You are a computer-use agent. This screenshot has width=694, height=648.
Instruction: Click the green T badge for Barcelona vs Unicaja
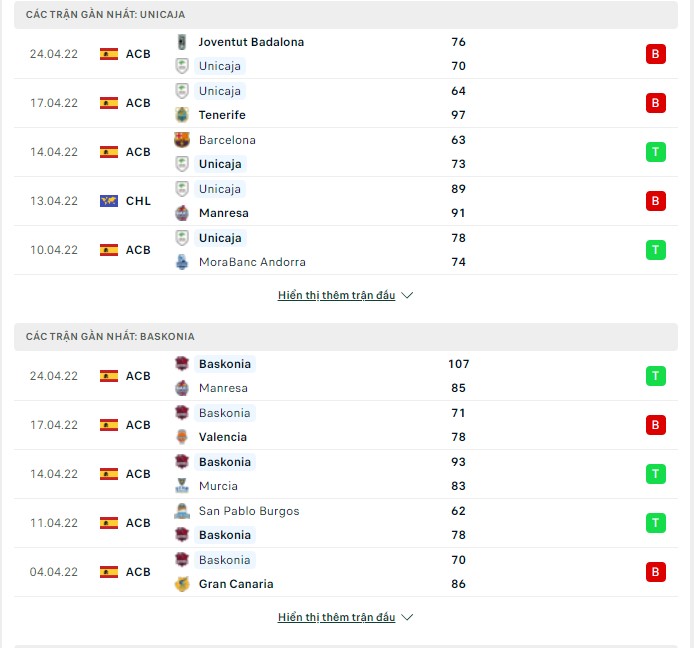click(655, 152)
